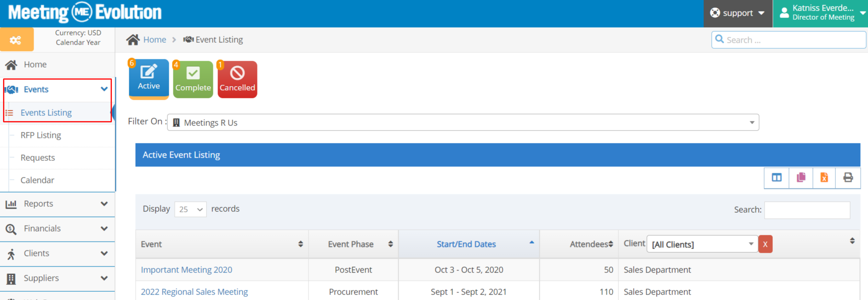Copy table data with the copy icon

[801, 177]
